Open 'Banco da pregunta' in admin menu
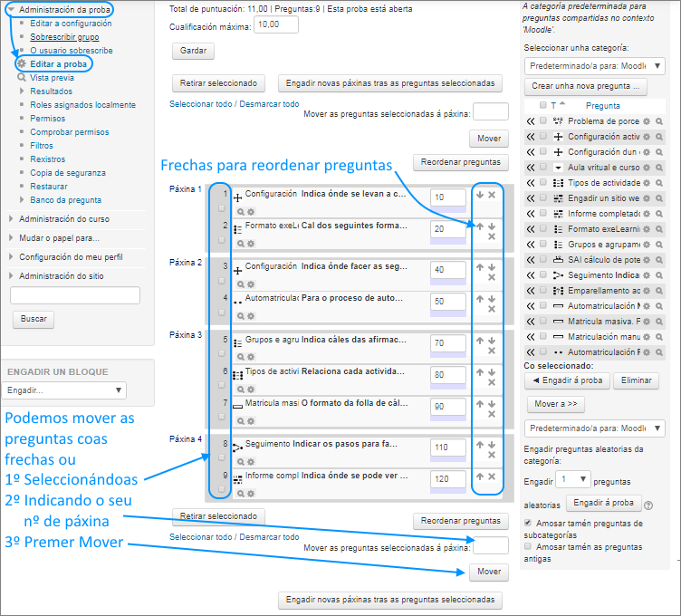 (x=65, y=199)
